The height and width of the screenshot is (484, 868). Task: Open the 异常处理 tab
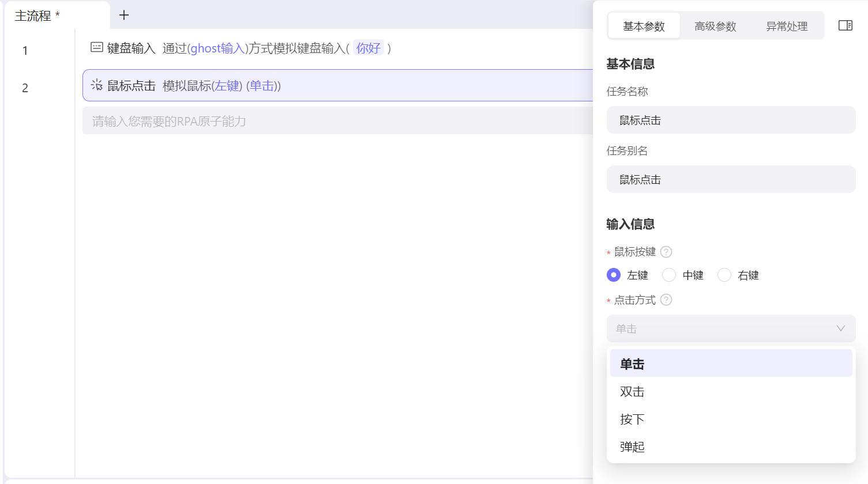pos(787,27)
